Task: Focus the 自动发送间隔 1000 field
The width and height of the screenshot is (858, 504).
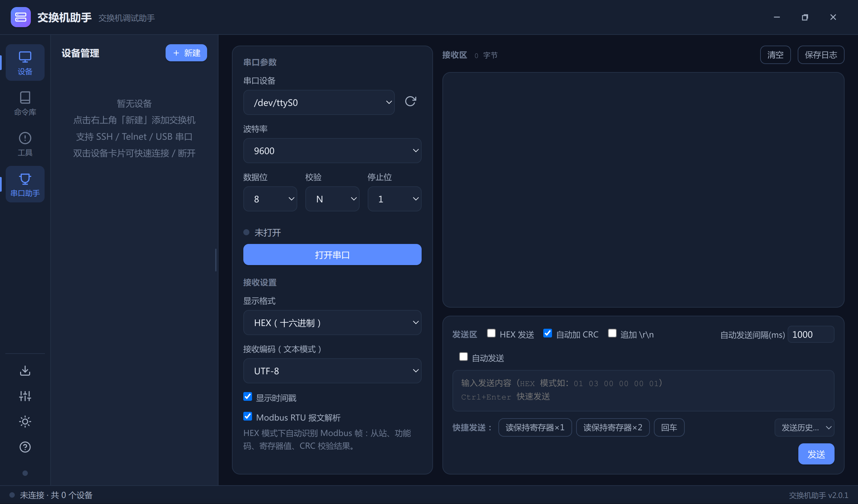Action: [811, 334]
